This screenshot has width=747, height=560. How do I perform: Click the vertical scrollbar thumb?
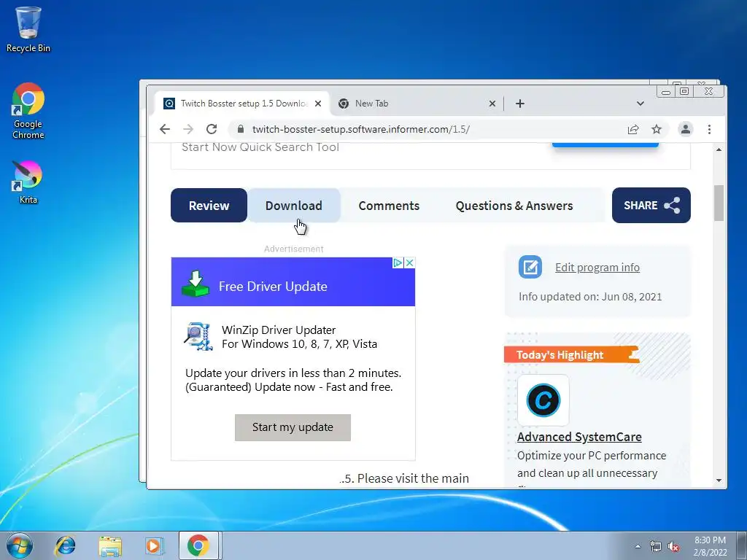tap(719, 203)
